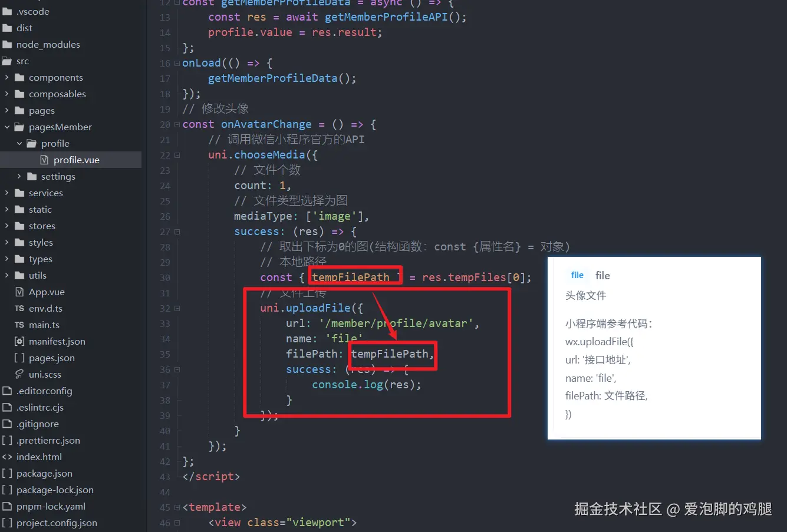The height and width of the screenshot is (532, 787).
Task: Click the tempFilePath variable on line 30
Action: pos(351,277)
